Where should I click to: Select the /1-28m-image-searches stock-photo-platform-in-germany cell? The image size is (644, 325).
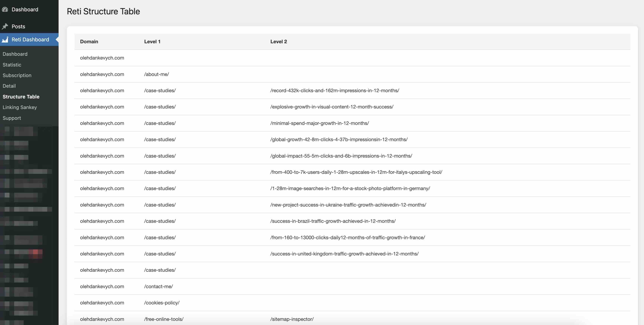point(350,189)
